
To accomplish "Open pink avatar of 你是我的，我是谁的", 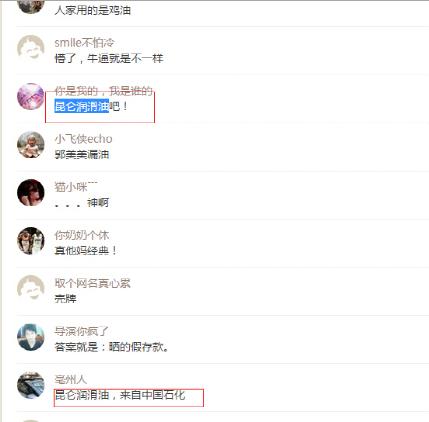I will coord(31,96).
